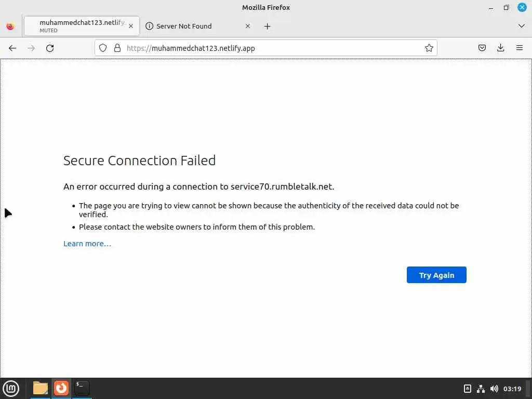Expand the list all tabs dropdown
532x399 pixels.
pos(522,26)
